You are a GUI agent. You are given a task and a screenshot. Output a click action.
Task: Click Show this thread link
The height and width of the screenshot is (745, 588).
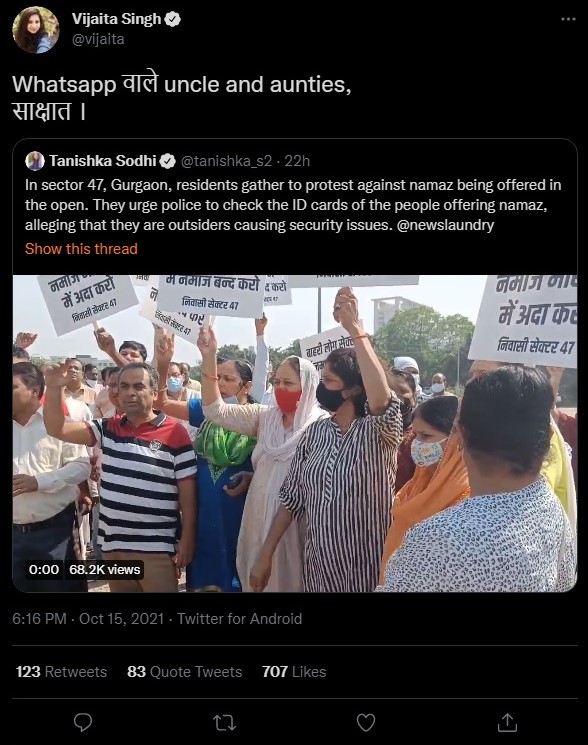coord(81,248)
